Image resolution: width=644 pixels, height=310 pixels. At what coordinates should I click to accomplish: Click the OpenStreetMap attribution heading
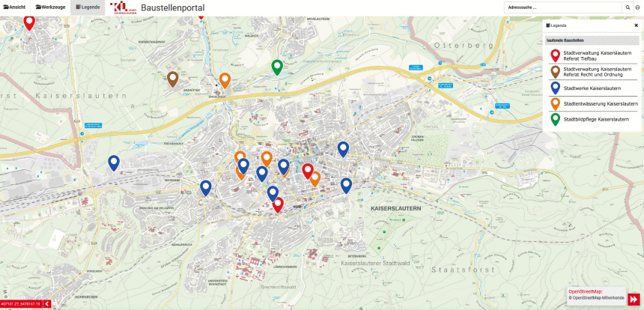coord(586,291)
